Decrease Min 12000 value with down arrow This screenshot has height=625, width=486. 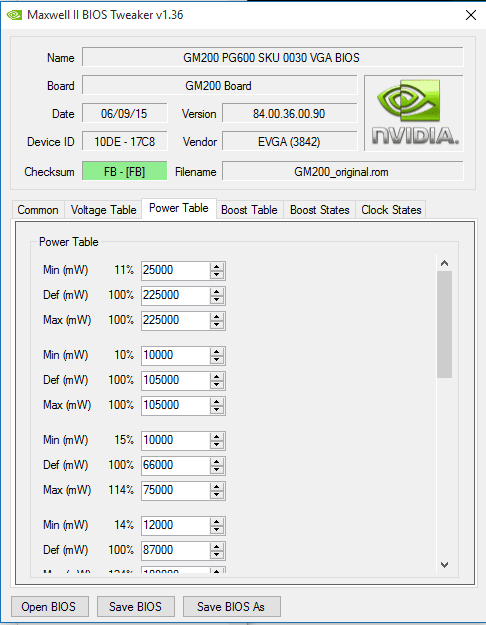pyautogui.click(x=217, y=529)
